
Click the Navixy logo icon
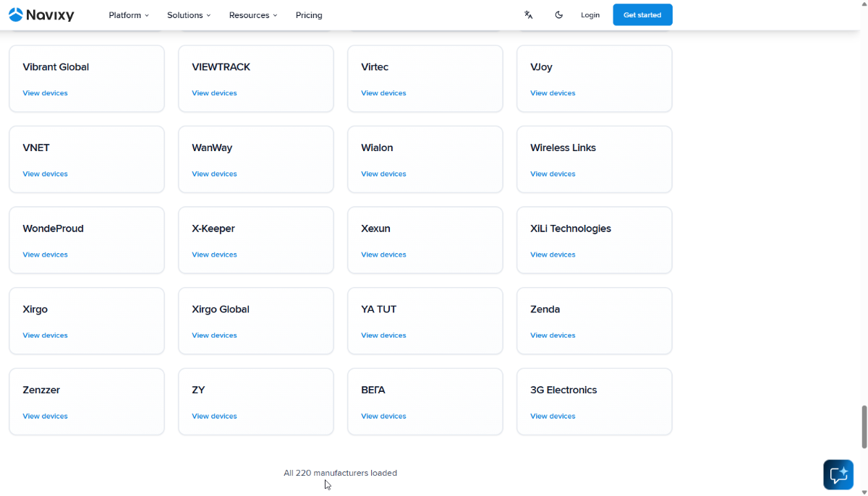point(15,14)
